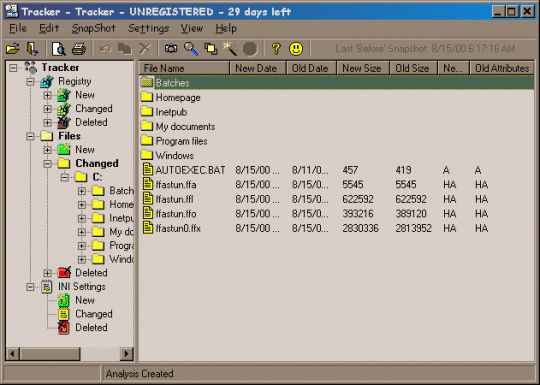Expand the Batch folder in tree
Image resolution: width=540 pixels, height=385 pixels.
82,191
